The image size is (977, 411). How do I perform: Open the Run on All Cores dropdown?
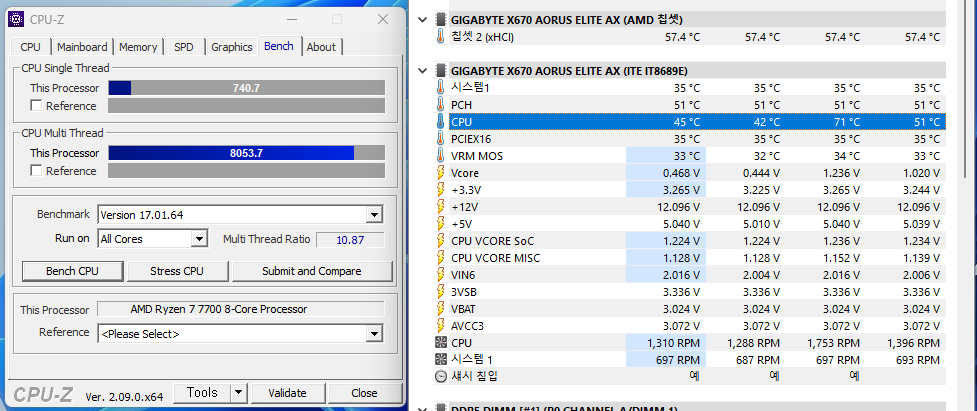click(199, 239)
